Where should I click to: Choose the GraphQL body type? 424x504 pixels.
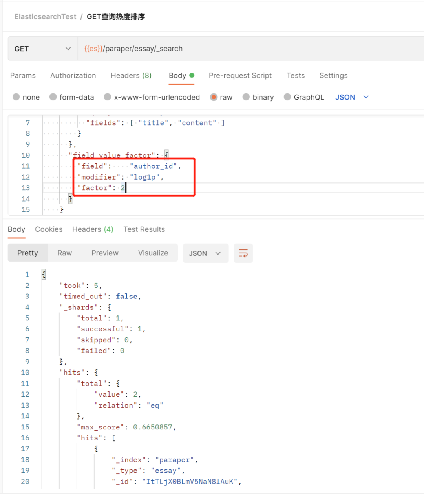287,97
